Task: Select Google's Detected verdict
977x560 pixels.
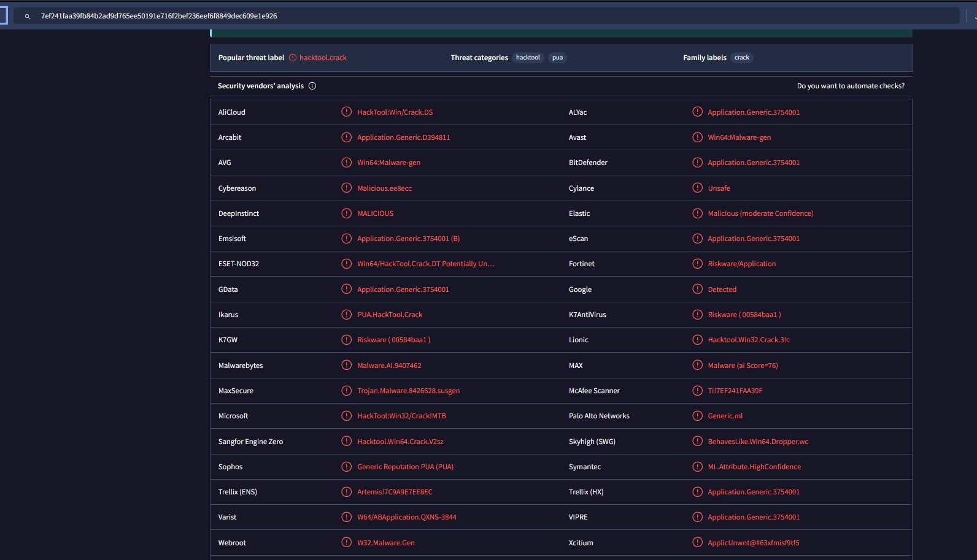Action: tap(722, 290)
